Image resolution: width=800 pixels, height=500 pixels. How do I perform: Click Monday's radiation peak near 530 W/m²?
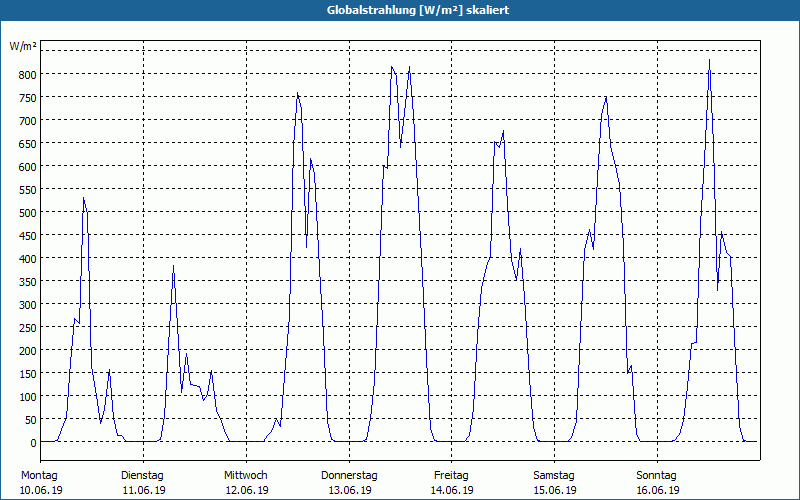(83, 198)
